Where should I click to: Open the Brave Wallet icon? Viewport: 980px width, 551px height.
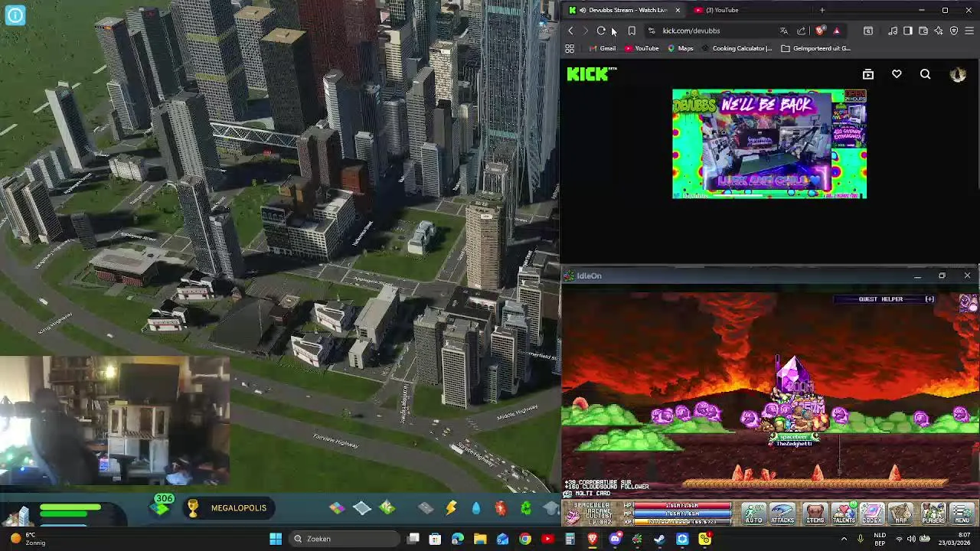[x=923, y=31]
